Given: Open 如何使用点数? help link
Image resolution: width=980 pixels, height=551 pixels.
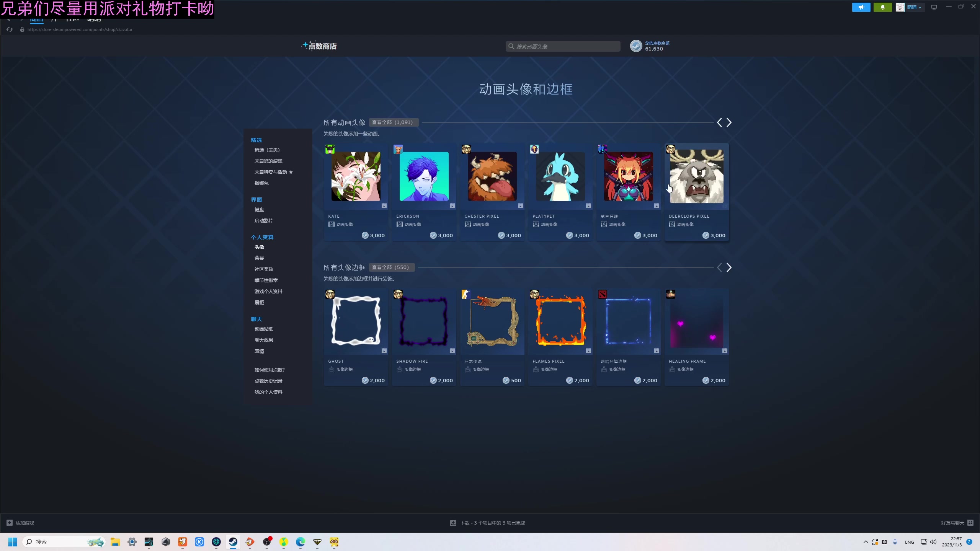Looking at the screenshot, I should click(x=269, y=370).
